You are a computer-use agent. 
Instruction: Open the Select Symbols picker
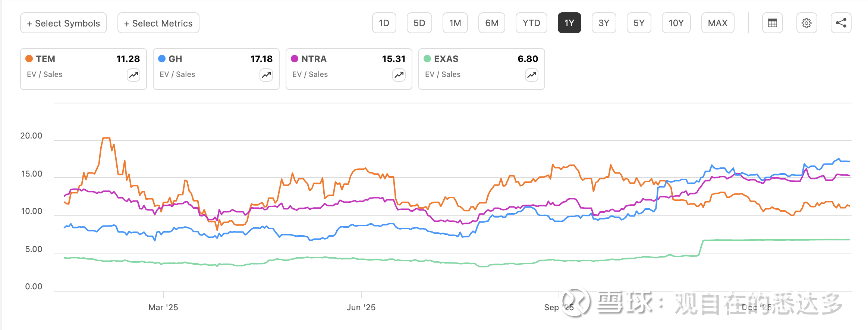(63, 23)
